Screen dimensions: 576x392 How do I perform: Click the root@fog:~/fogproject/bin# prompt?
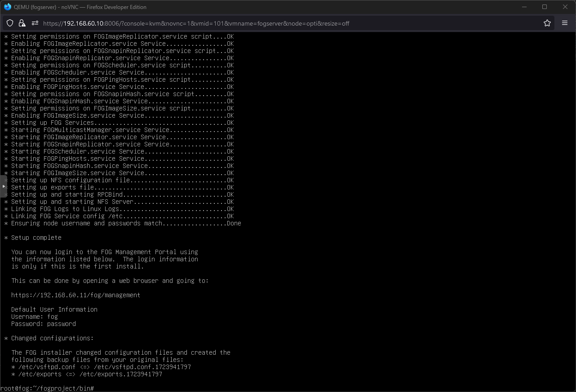click(x=47, y=388)
